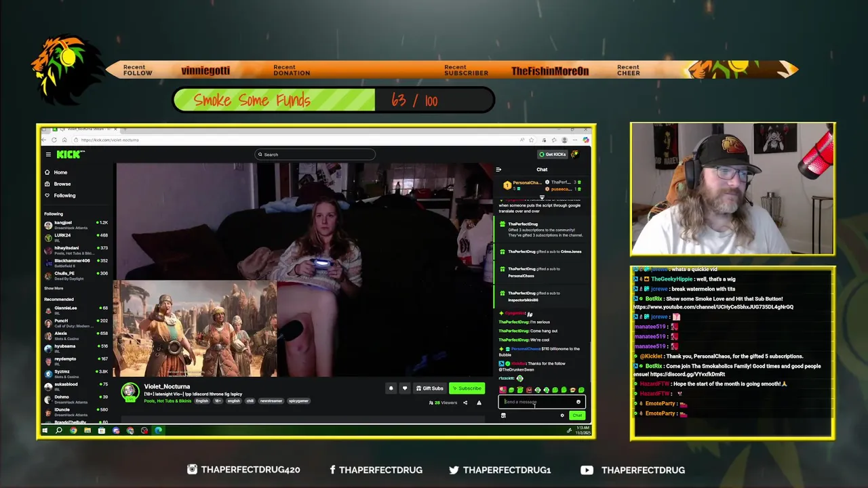This screenshot has height=488, width=868.
Task: Open Microsoft Store from the taskbar
Action: coord(102,430)
